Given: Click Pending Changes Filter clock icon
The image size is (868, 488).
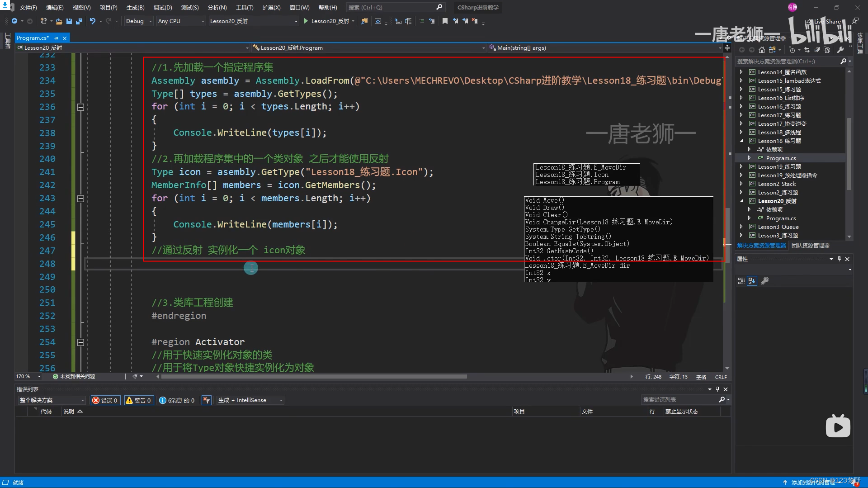Looking at the screenshot, I should coord(792,50).
